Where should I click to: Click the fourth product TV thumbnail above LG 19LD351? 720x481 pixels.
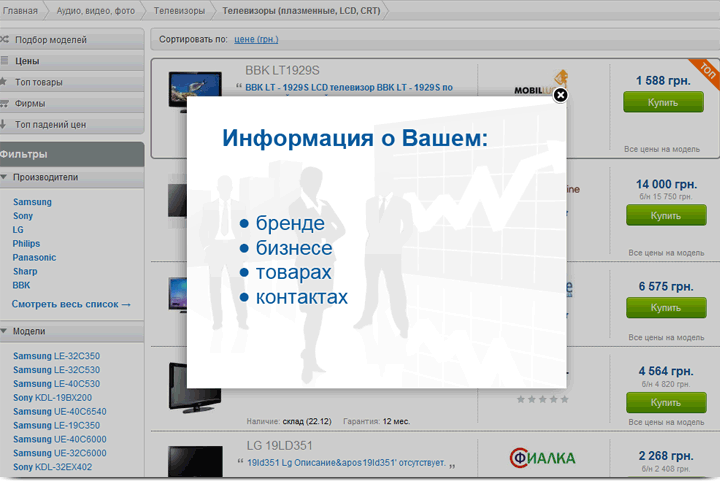point(195,388)
